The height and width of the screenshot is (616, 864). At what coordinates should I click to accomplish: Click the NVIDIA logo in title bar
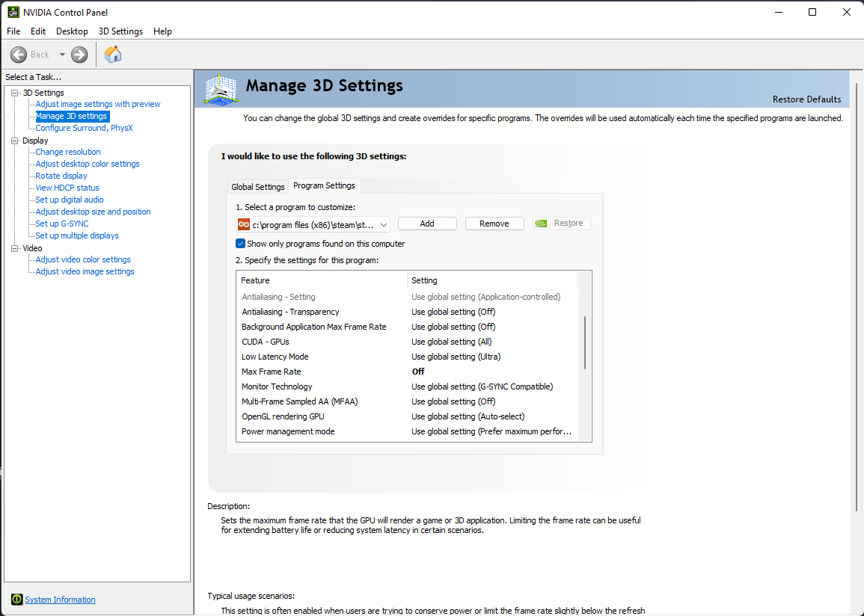point(13,12)
